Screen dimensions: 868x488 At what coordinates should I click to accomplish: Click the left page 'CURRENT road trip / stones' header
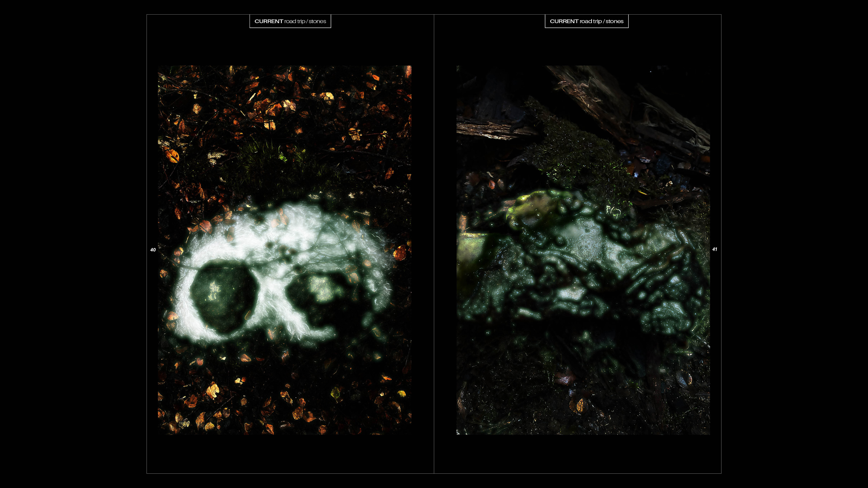[x=290, y=21]
